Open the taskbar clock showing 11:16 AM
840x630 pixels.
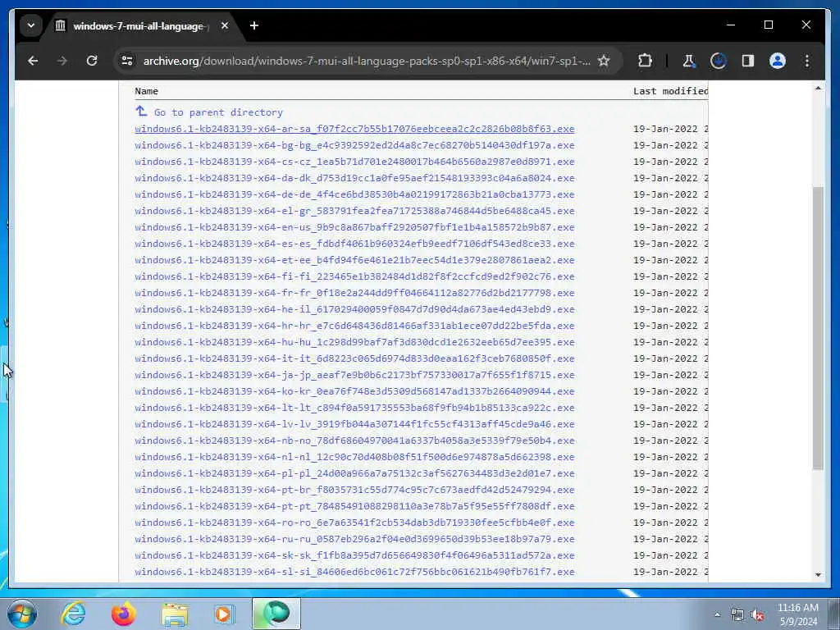click(x=797, y=614)
